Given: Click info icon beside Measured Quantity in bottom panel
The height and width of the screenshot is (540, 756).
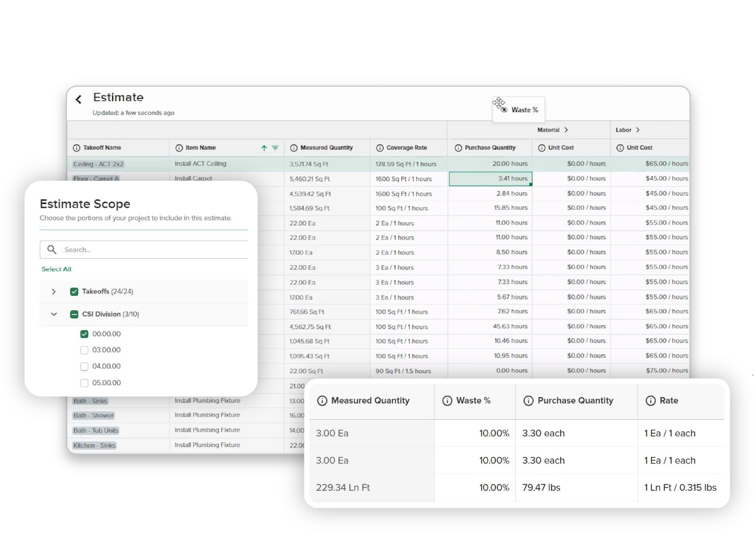Looking at the screenshot, I should pyautogui.click(x=322, y=401).
